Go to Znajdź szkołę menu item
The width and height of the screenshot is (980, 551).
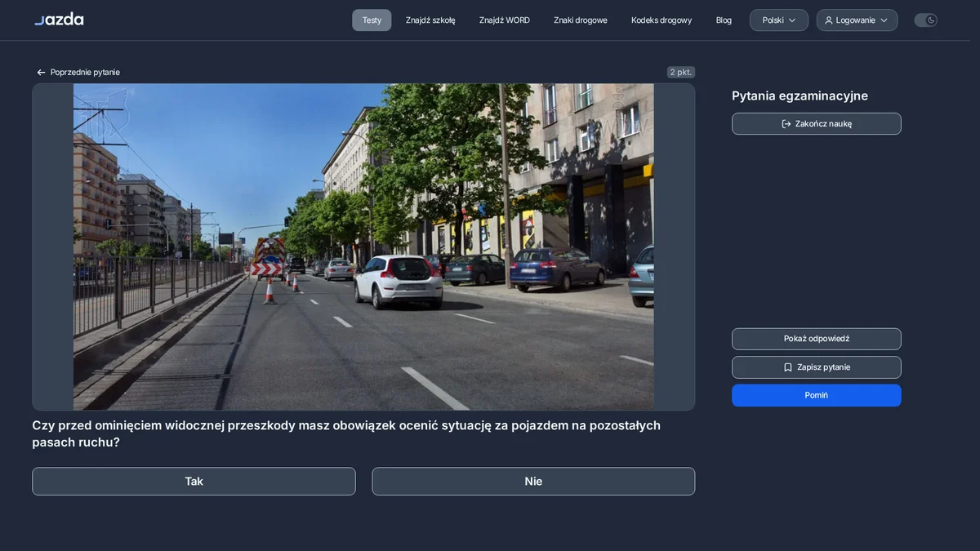[x=430, y=20]
